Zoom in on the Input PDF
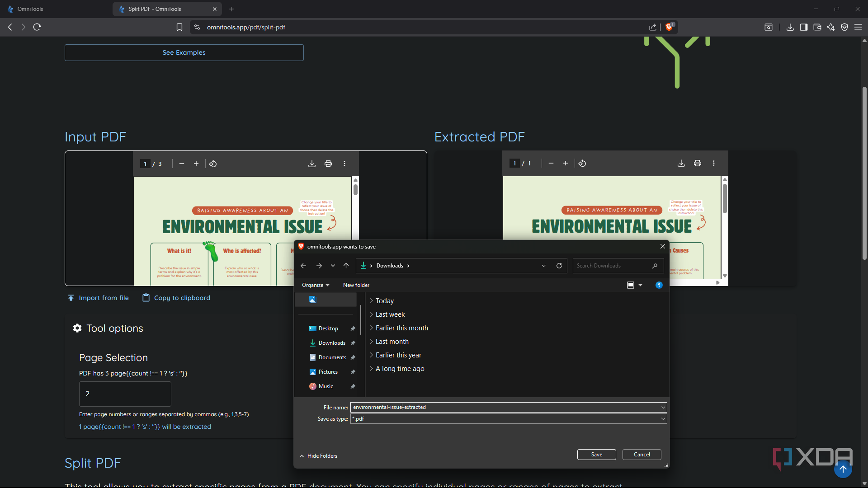 tap(196, 164)
